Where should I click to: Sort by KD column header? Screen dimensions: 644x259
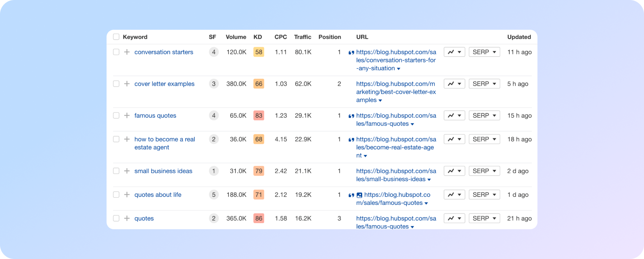(258, 37)
